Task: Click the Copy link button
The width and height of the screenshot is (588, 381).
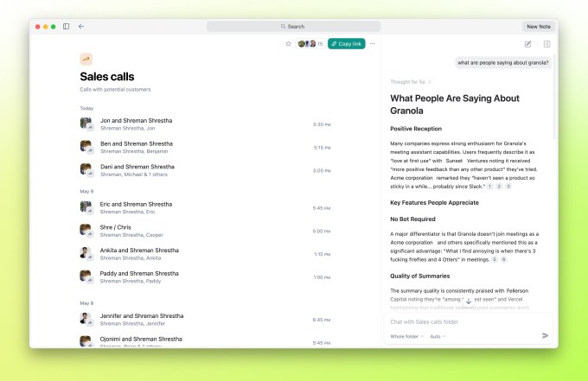Action: (347, 44)
